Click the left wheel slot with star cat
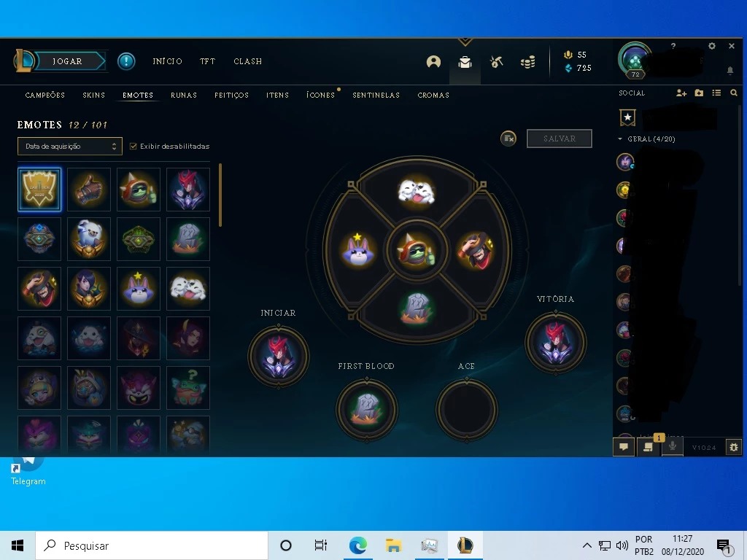747x560 pixels. (357, 249)
